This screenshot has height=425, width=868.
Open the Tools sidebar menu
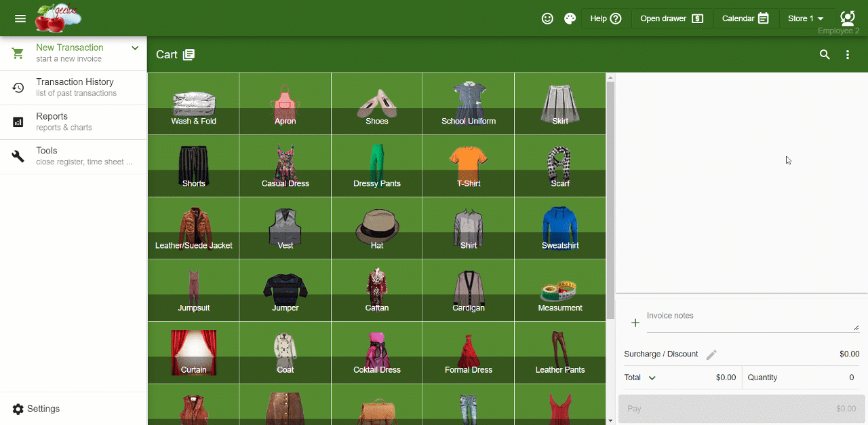(x=73, y=156)
